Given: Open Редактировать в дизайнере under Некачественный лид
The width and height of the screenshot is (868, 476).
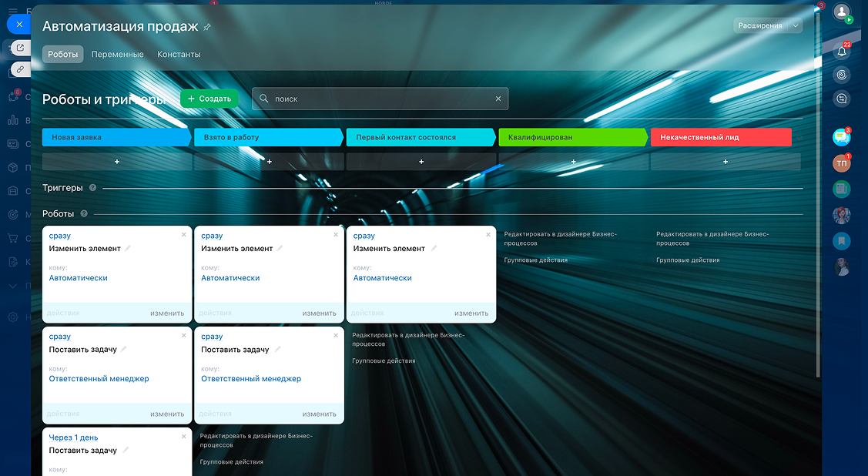Looking at the screenshot, I should point(712,239).
